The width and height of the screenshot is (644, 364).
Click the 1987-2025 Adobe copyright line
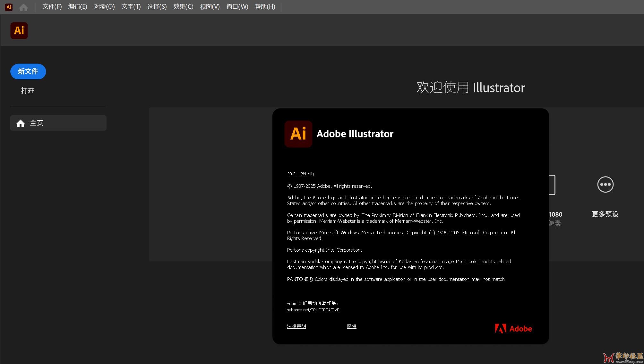pos(330,186)
